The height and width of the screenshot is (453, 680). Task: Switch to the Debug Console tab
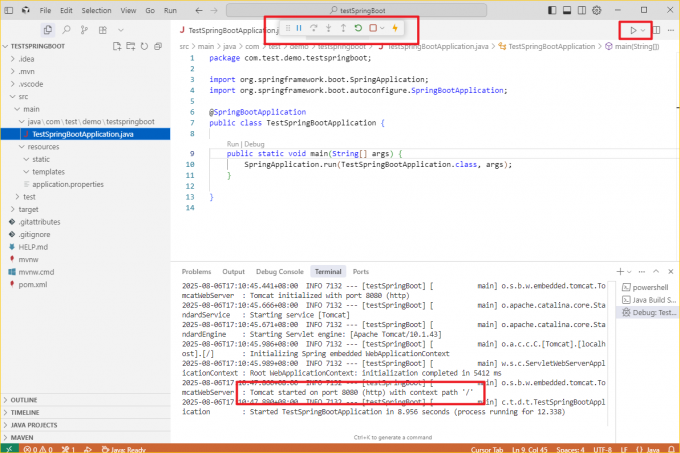278,271
